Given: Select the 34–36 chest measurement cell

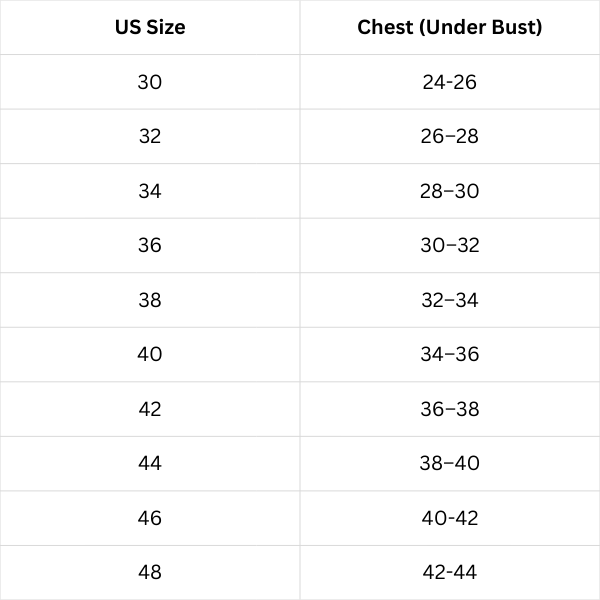Looking at the screenshot, I should (x=450, y=354).
